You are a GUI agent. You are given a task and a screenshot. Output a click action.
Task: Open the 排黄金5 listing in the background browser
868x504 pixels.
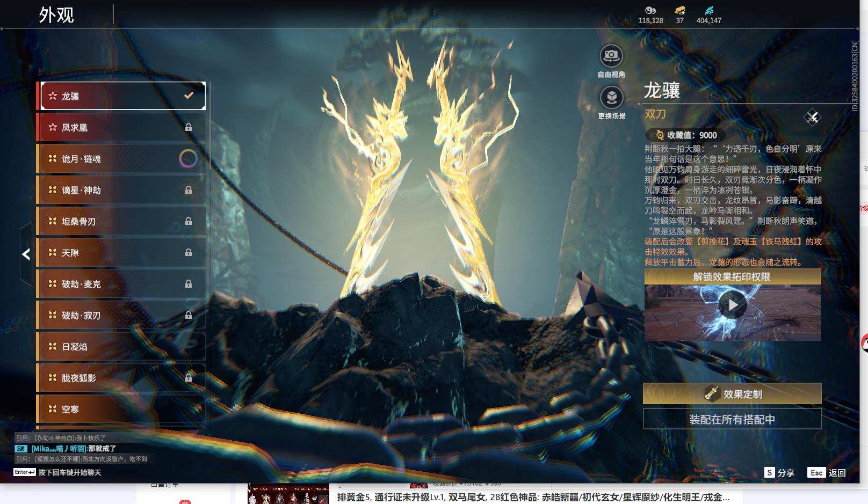pos(533,497)
